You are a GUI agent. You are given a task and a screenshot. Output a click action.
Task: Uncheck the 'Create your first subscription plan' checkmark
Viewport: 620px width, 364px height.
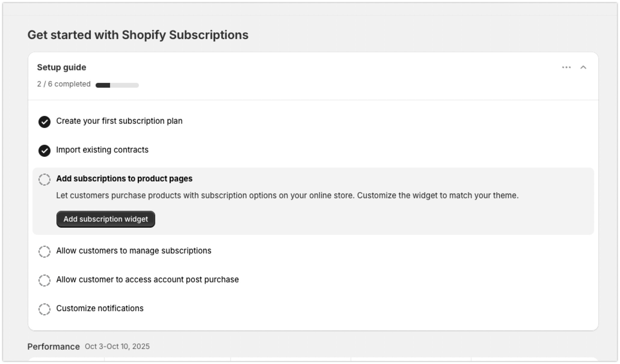[x=45, y=122]
